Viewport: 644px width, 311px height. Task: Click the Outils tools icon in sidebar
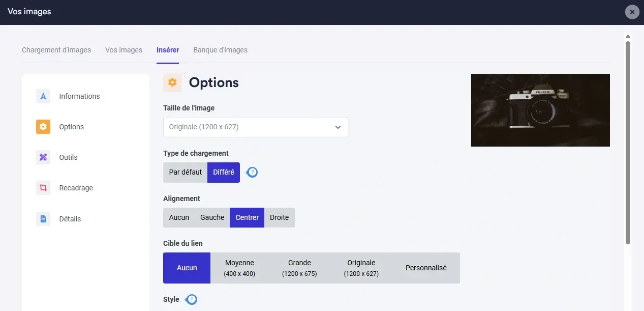(x=43, y=157)
